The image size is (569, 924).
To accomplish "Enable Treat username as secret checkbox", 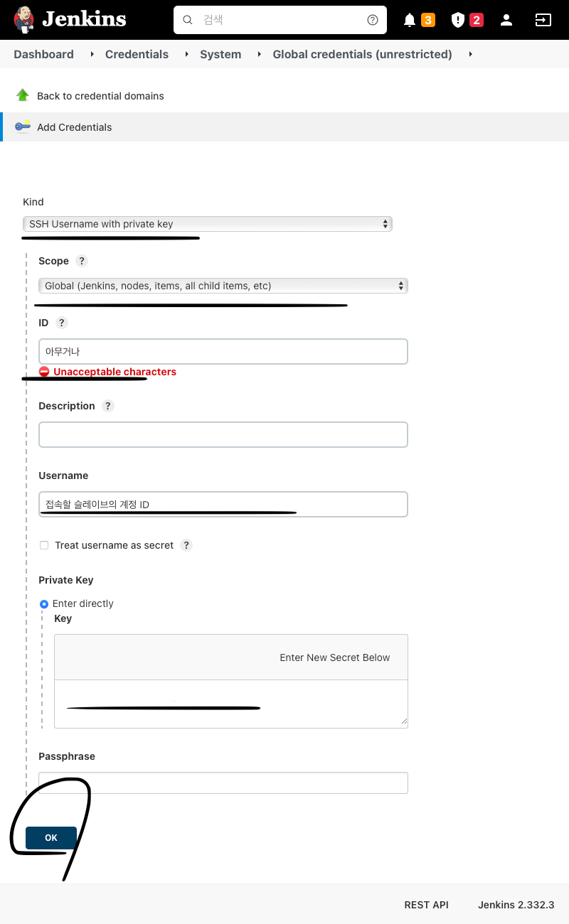I will point(44,545).
